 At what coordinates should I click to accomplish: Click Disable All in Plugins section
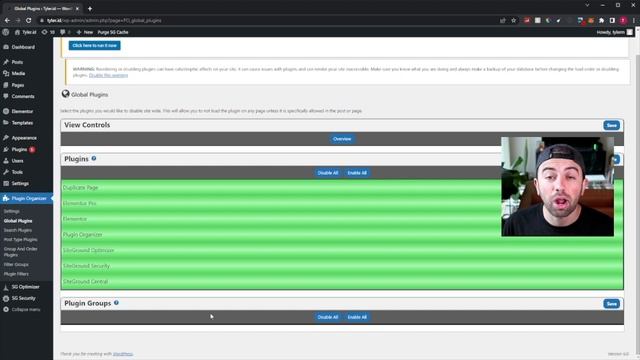coord(328,173)
